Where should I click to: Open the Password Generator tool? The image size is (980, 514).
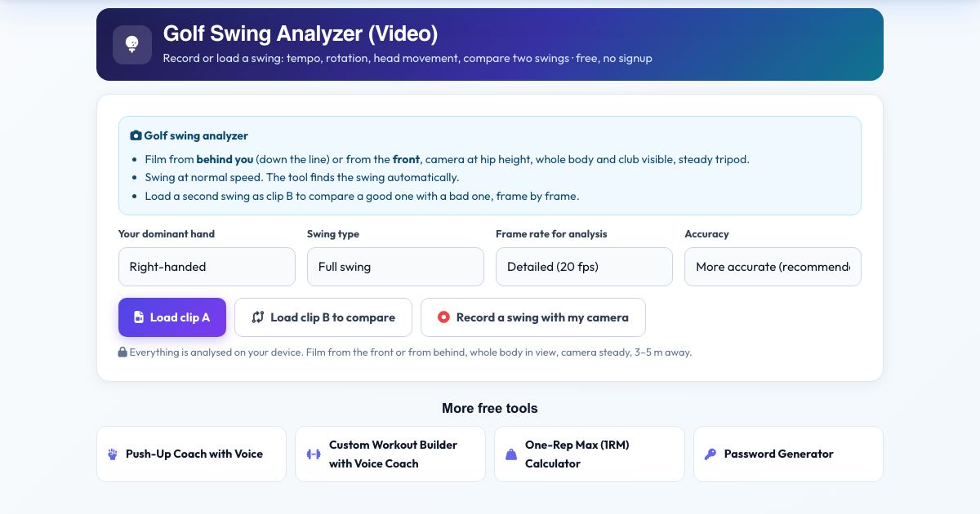(788, 454)
